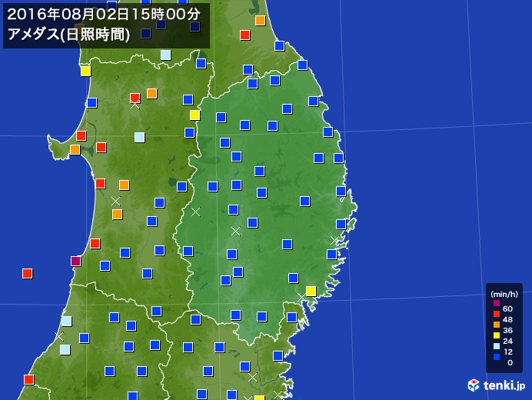Pick the yellow swatch in the legend
The width and height of the screenshot is (532, 400).
497,335
